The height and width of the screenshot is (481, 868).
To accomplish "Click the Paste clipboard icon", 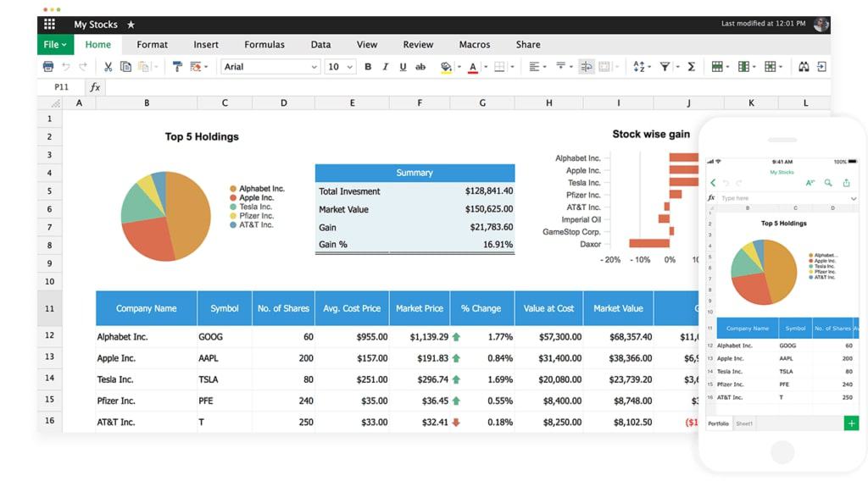I will 142,67.
